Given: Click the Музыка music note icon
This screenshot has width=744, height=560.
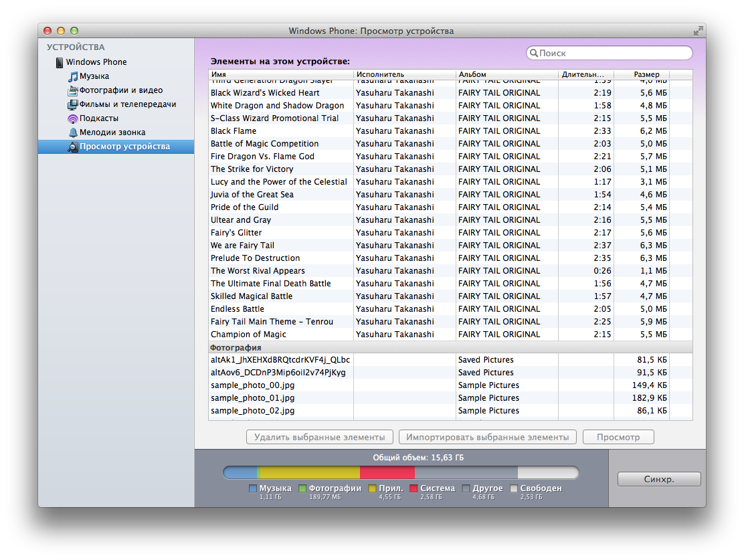Looking at the screenshot, I should coord(73,76).
